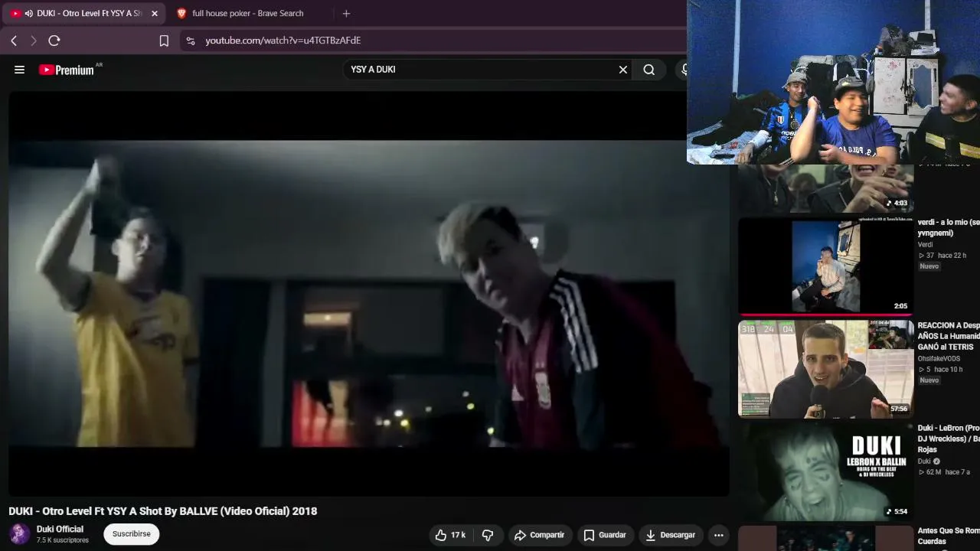The height and width of the screenshot is (551, 980).
Task: Save the video with Guardar
Action: (605, 535)
